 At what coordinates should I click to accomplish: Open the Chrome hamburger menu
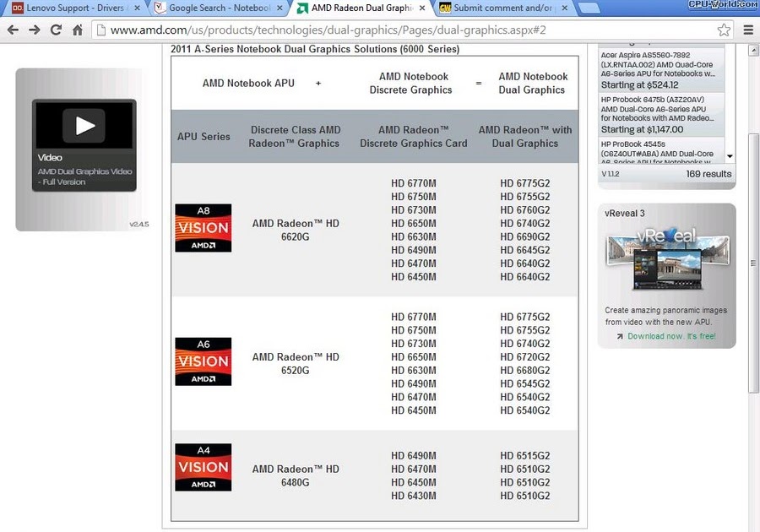click(748, 30)
